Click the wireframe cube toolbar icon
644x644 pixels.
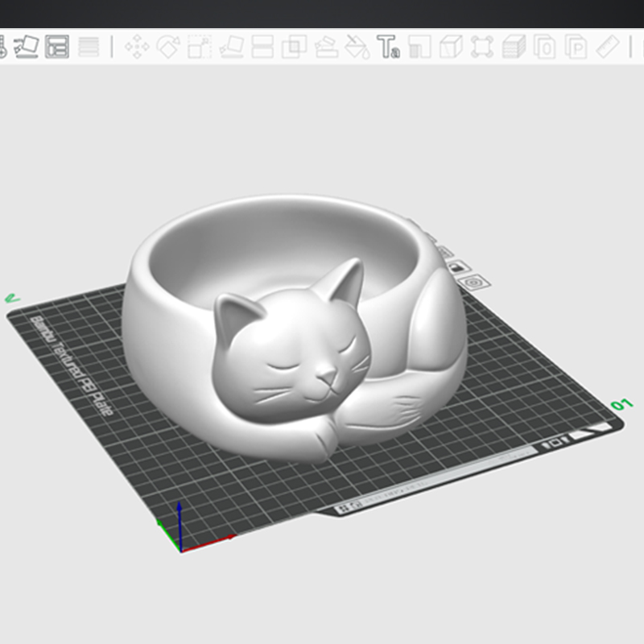[x=451, y=47]
